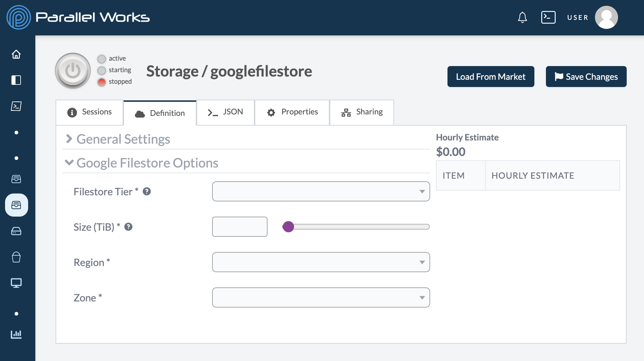Click Load From Market button
This screenshot has width=644, height=361.
[x=491, y=77]
